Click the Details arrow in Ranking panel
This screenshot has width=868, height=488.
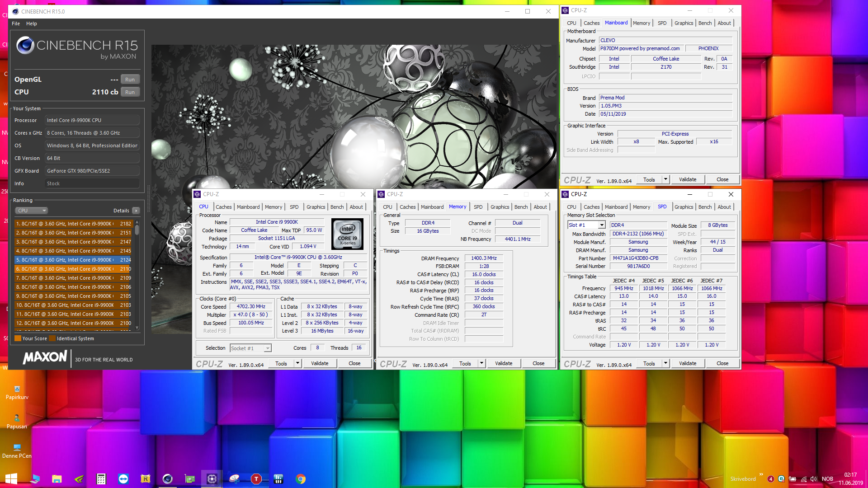pyautogui.click(x=136, y=211)
